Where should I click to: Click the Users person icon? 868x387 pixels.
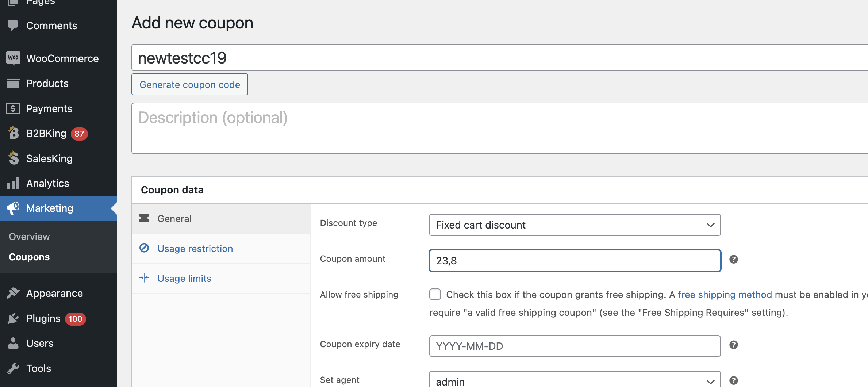(13, 343)
